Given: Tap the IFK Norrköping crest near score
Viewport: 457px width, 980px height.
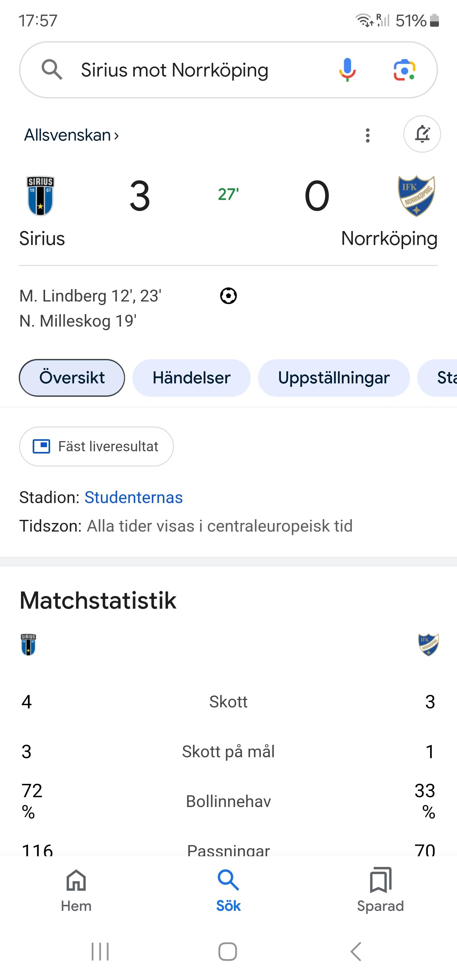Looking at the screenshot, I should pos(416,195).
